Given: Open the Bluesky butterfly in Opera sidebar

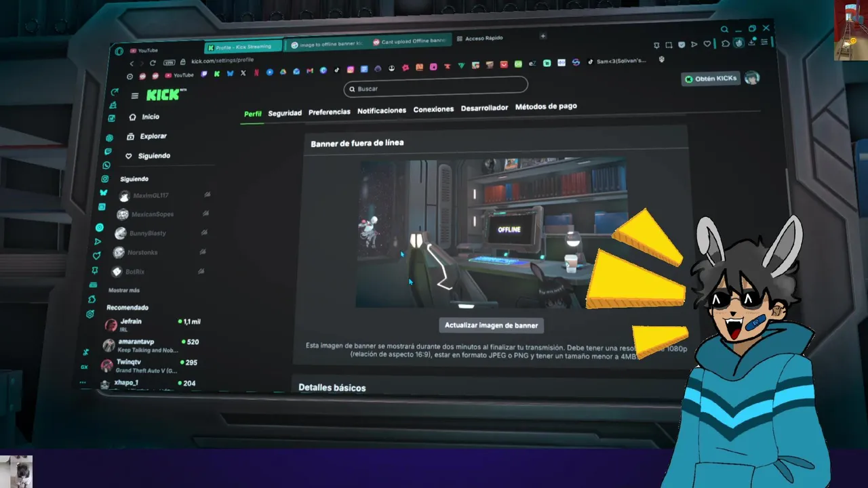Looking at the screenshot, I should (104, 192).
